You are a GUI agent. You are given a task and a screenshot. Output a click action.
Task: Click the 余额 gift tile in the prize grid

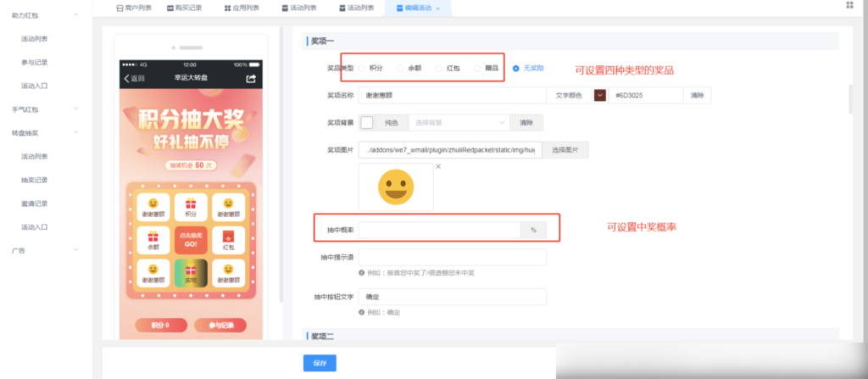(x=153, y=240)
